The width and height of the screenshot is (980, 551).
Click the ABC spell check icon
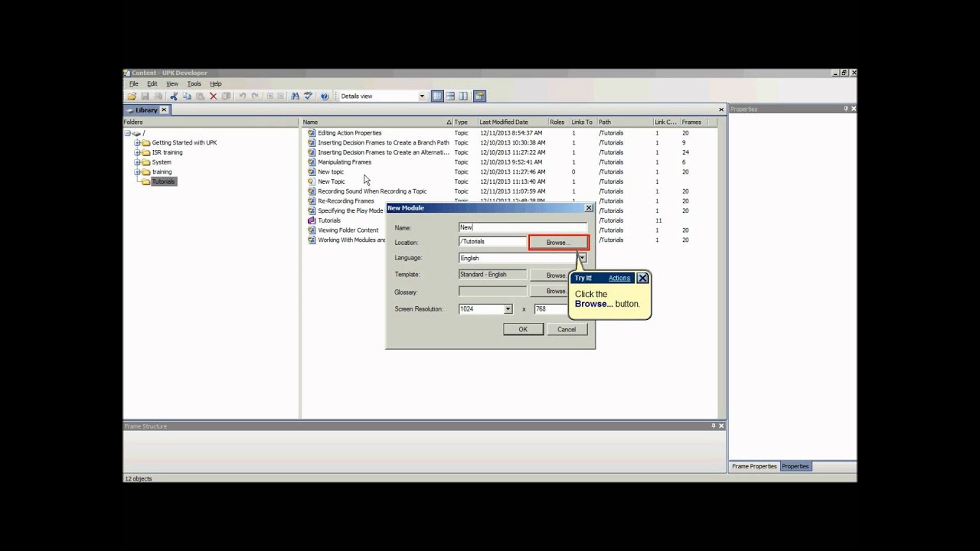(x=308, y=96)
